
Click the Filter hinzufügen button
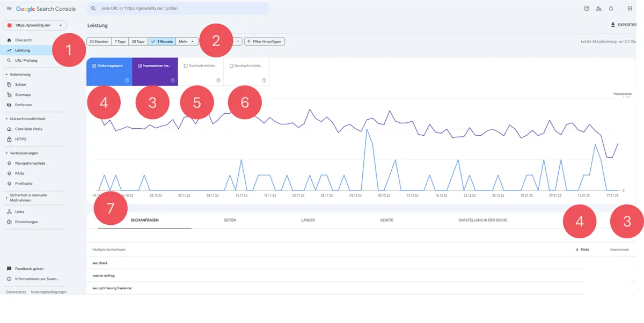(265, 41)
